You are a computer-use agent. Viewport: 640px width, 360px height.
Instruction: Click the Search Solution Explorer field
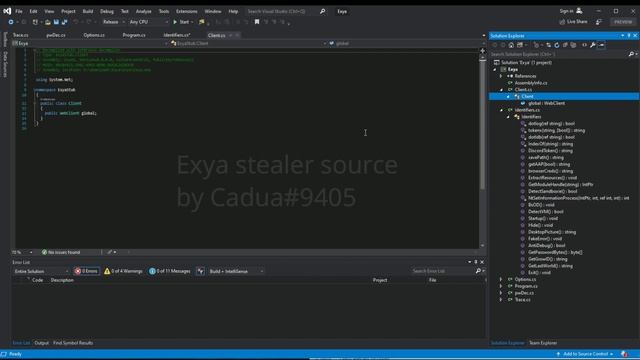[558, 54]
